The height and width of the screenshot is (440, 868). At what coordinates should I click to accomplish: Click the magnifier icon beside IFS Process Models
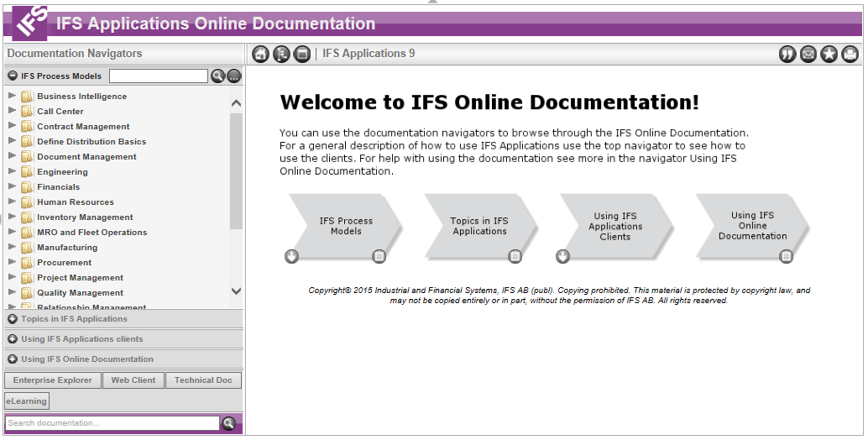tap(217, 76)
